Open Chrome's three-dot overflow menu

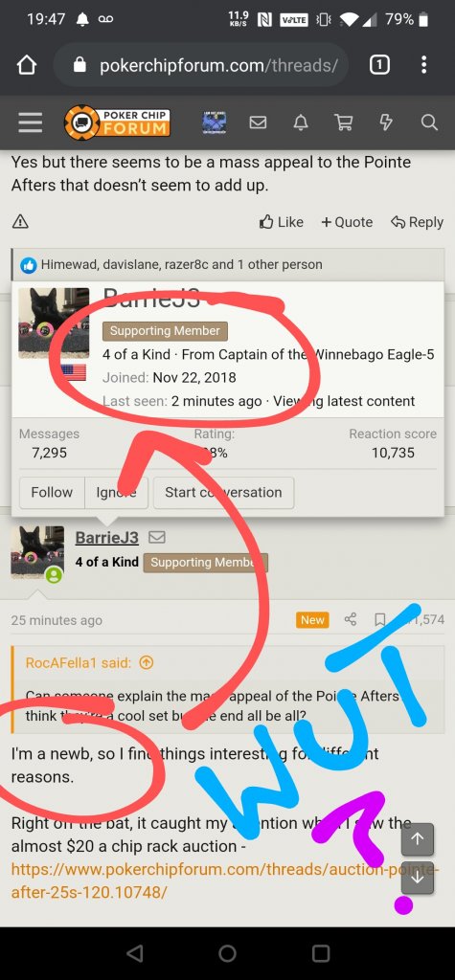pos(423,64)
